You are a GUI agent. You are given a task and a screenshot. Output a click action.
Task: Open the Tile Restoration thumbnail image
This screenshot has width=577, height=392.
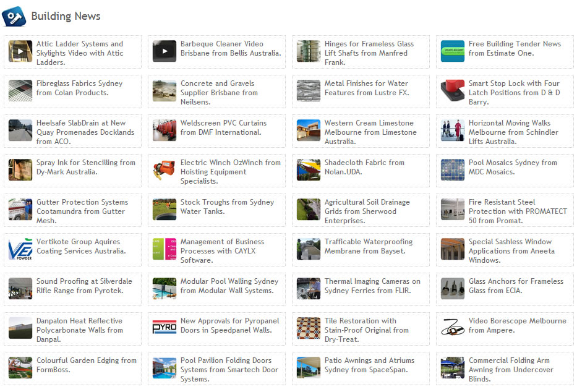point(309,328)
